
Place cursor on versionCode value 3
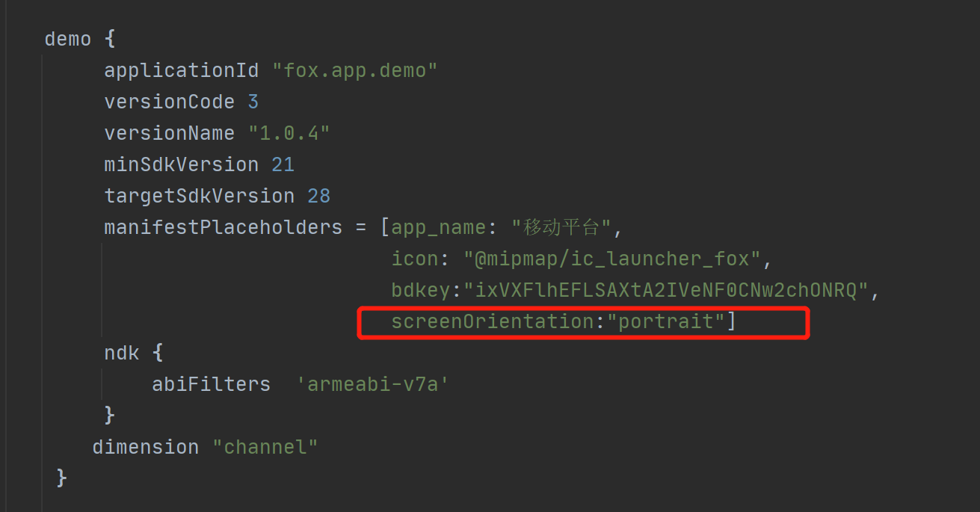point(253,102)
